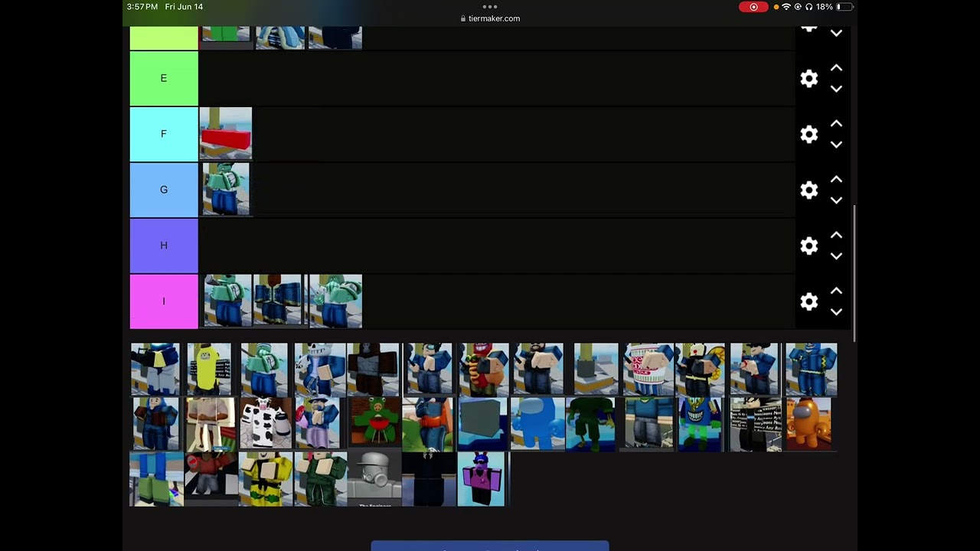Pick the empty pedestal thumbnail

(596, 370)
